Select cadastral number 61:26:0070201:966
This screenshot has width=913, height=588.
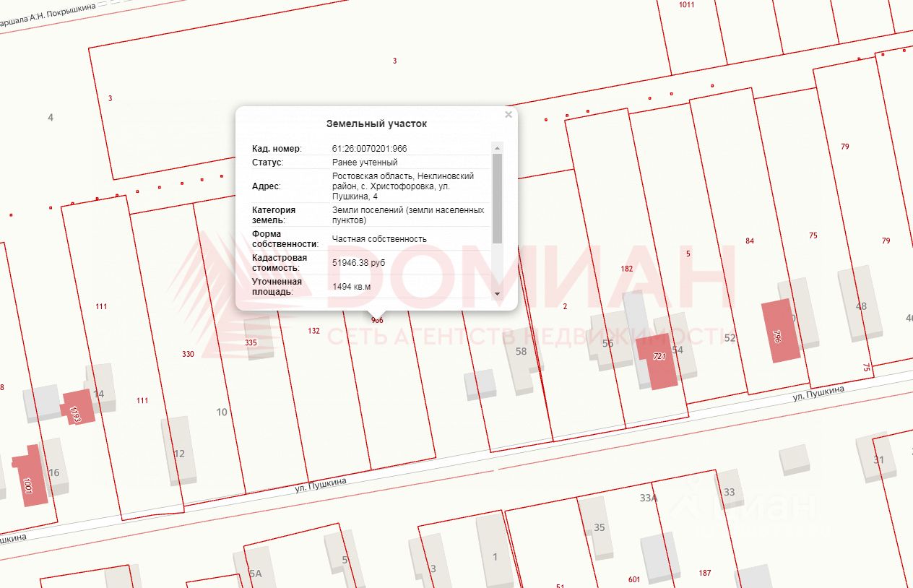click(x=369, y=149)
